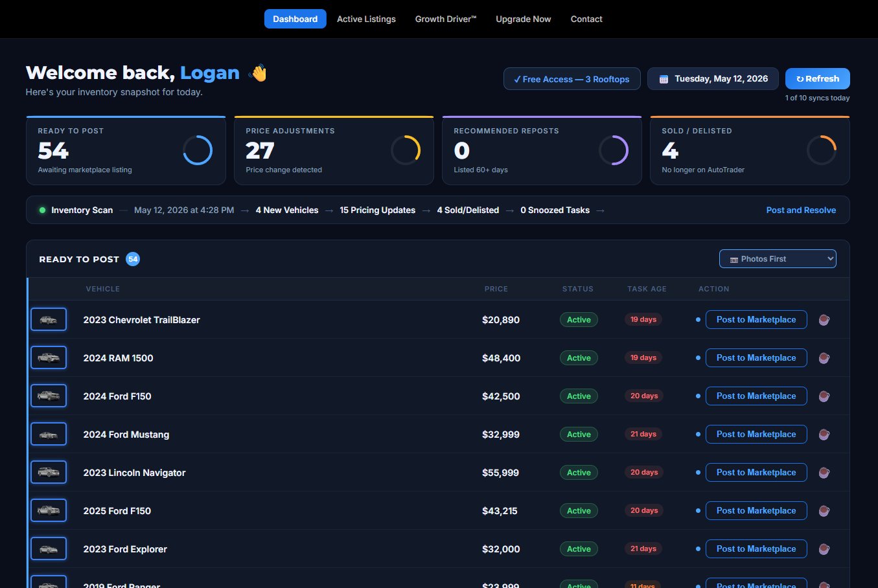
Task: Open the Sold / Delisted summary card
Action: pyautogui.click(x=750, y=150)
